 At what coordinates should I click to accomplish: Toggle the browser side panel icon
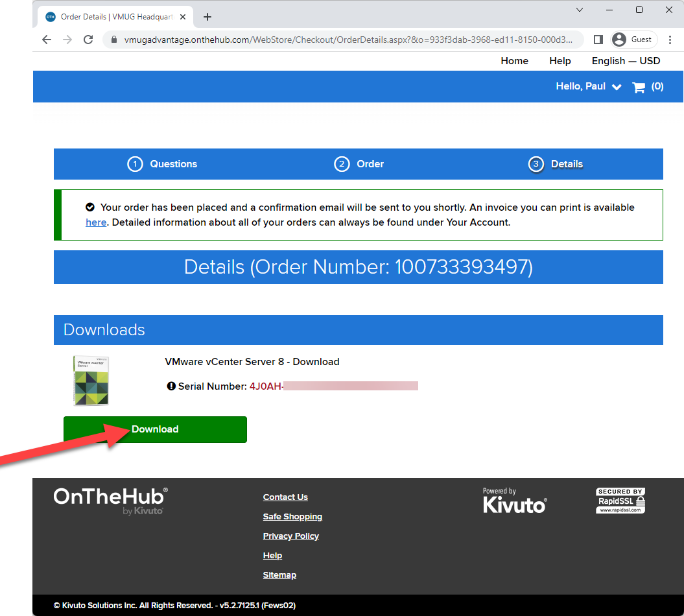pos(598,40)
